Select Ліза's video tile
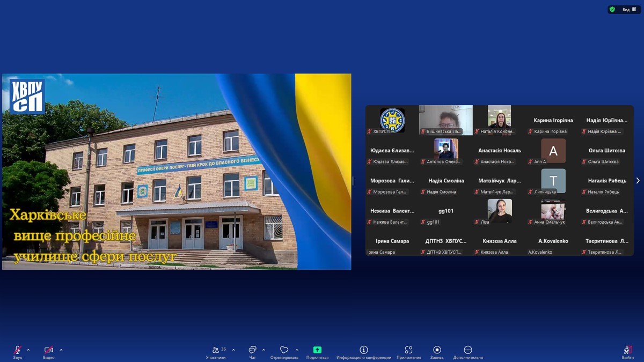644x362 pixels. click(500, 211)
